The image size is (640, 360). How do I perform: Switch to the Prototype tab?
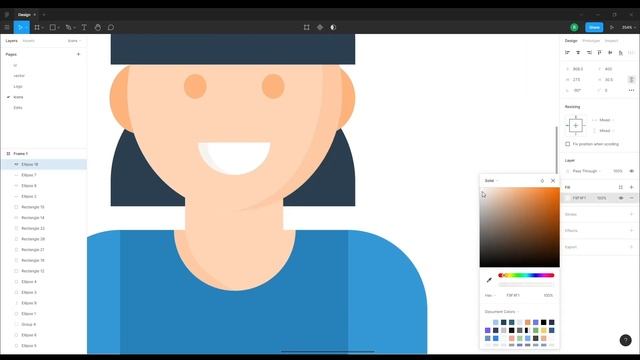point(591,41)
